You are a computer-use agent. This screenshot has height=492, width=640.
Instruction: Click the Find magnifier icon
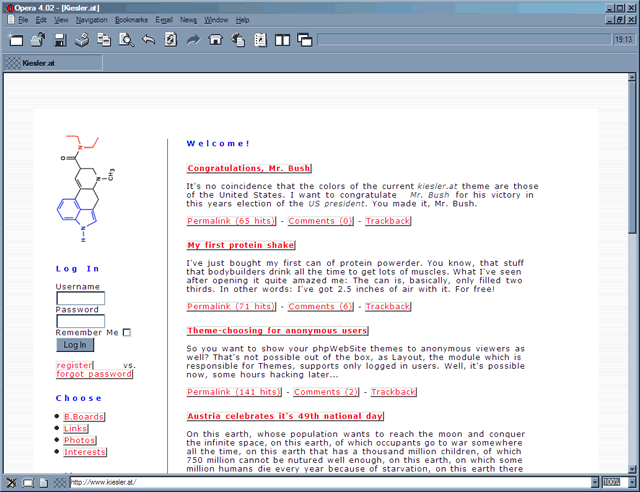pyautogui.click(x=126, y=40)
